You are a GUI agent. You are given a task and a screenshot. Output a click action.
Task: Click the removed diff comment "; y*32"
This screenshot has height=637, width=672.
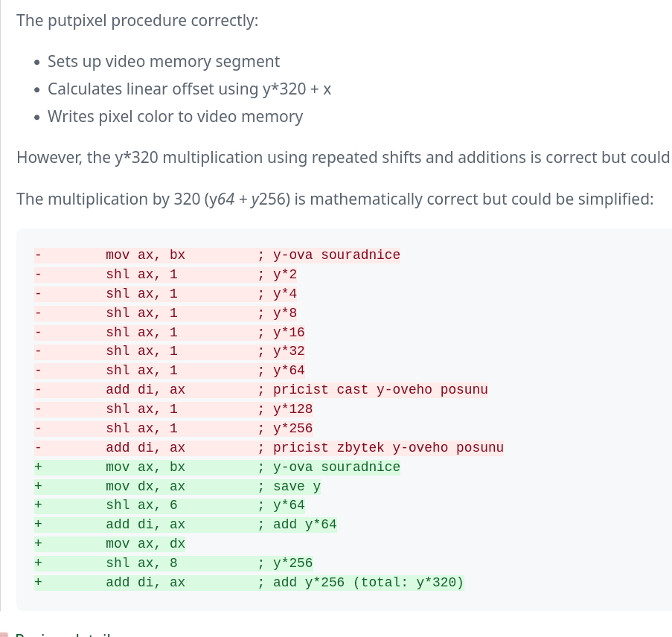[x=281, y=351]
